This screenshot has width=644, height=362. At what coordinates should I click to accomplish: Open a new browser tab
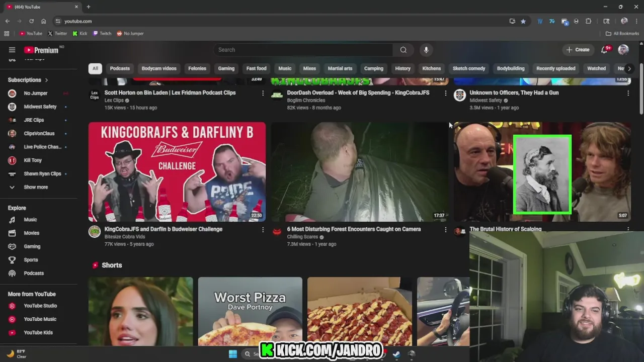pos(88,7)
